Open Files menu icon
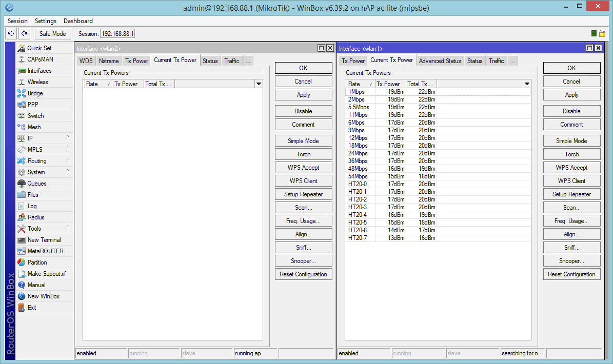Screen dimensions: 613x364 22,195
